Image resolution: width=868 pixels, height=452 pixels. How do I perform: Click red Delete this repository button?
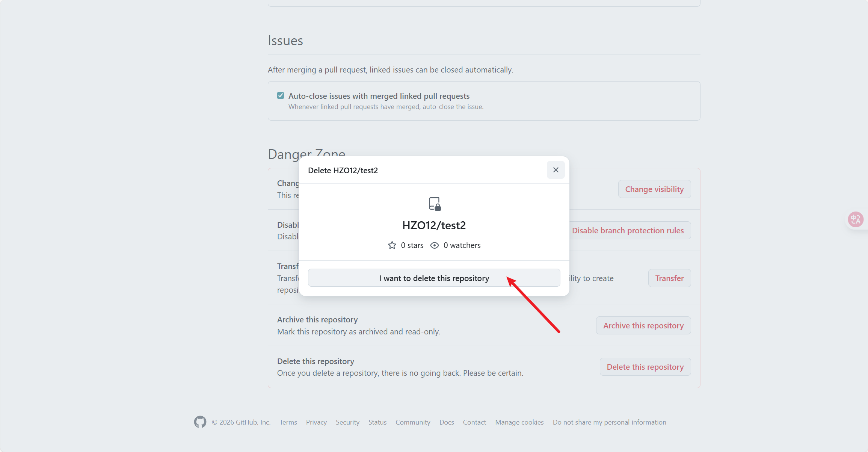[x=645, y=367]
